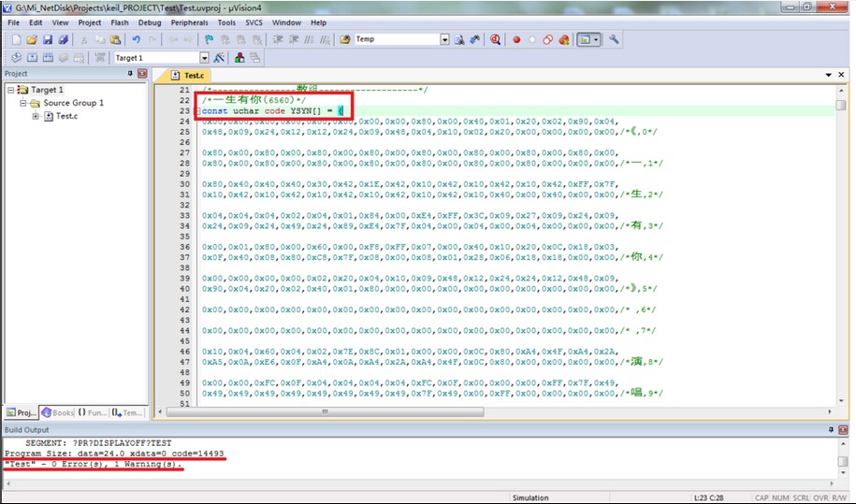The image size is (856, 504).
Task: Pin the Project panel
Action: click(x=130, y=74)
